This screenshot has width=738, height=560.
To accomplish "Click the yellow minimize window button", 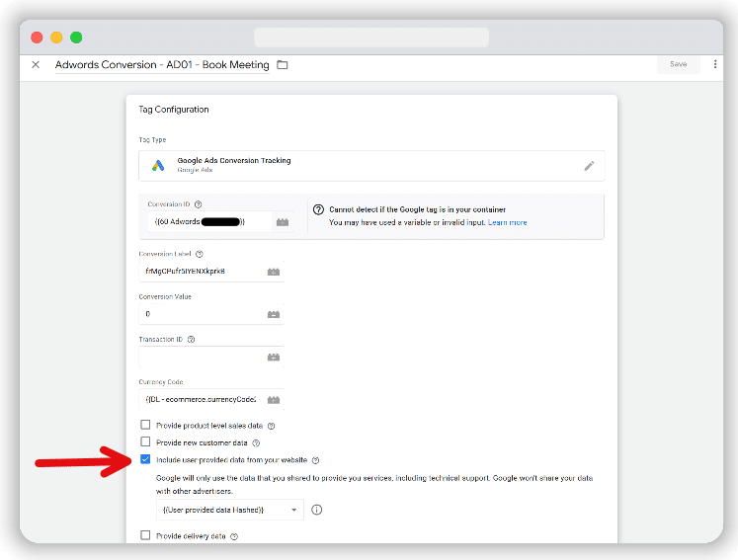I will click(56, 38).
